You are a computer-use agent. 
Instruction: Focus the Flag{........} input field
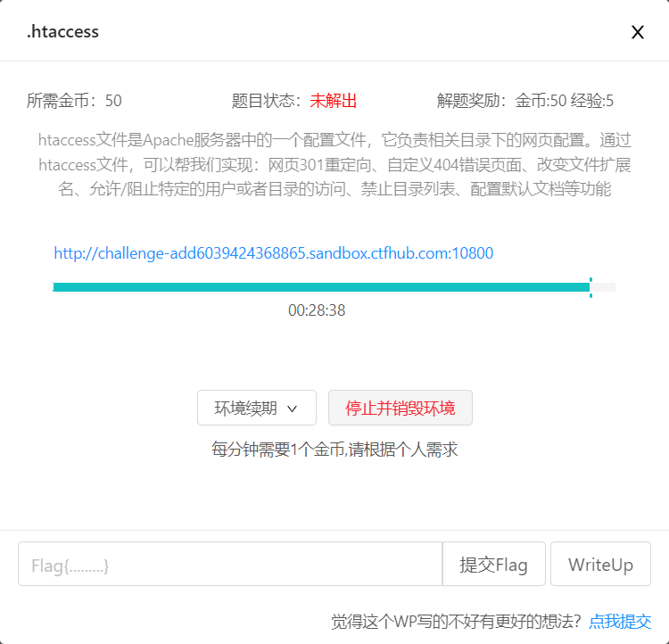229,565
